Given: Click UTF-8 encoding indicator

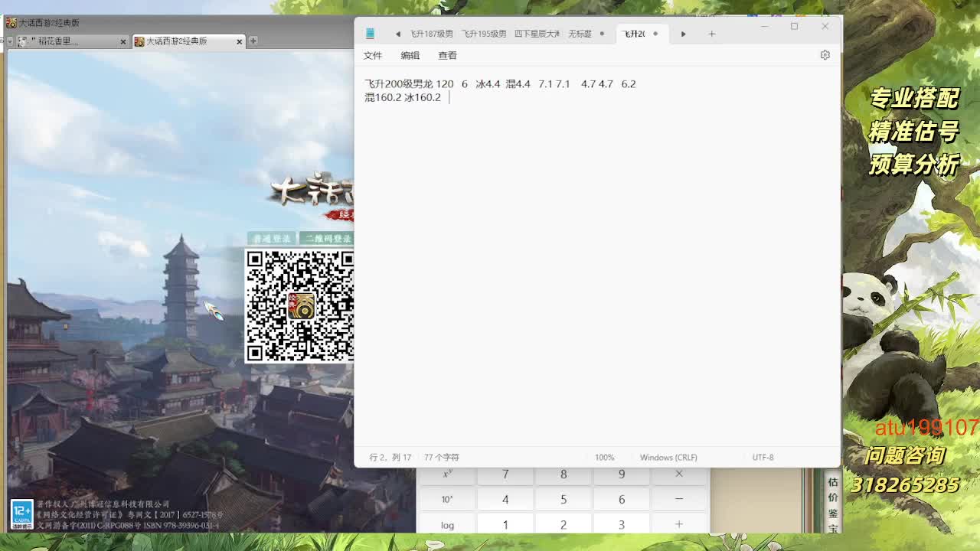Looking at the screenshot, I should coord(763,457).
